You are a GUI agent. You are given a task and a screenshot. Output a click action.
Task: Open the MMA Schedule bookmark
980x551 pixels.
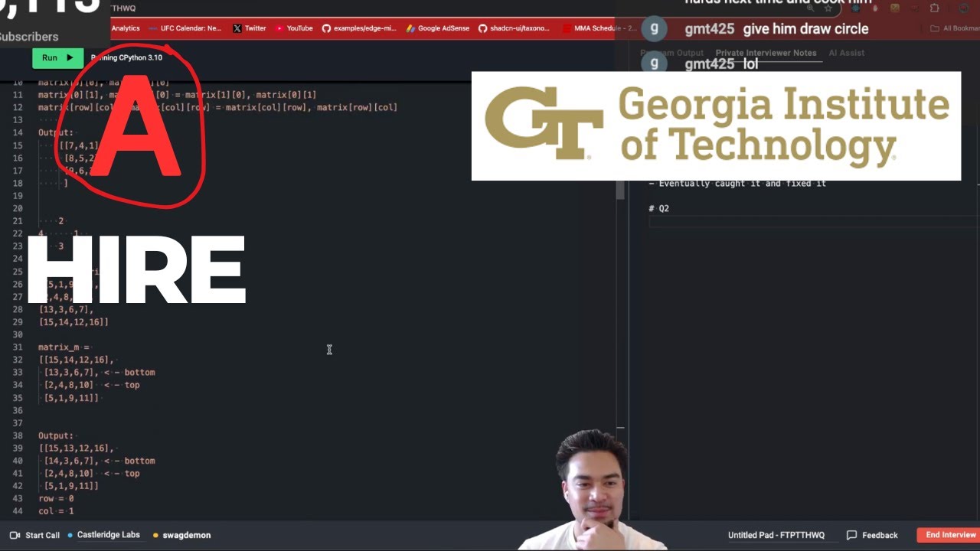coord(599,28)
